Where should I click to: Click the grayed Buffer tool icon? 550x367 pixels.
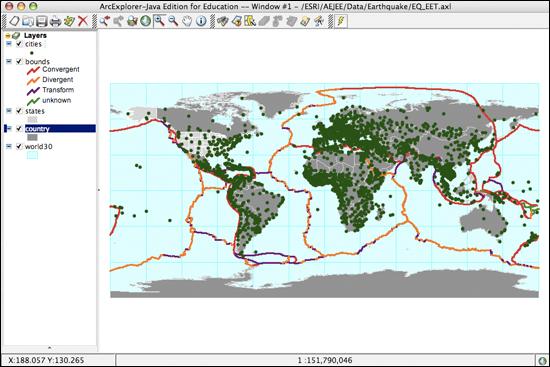coord(277,21)
